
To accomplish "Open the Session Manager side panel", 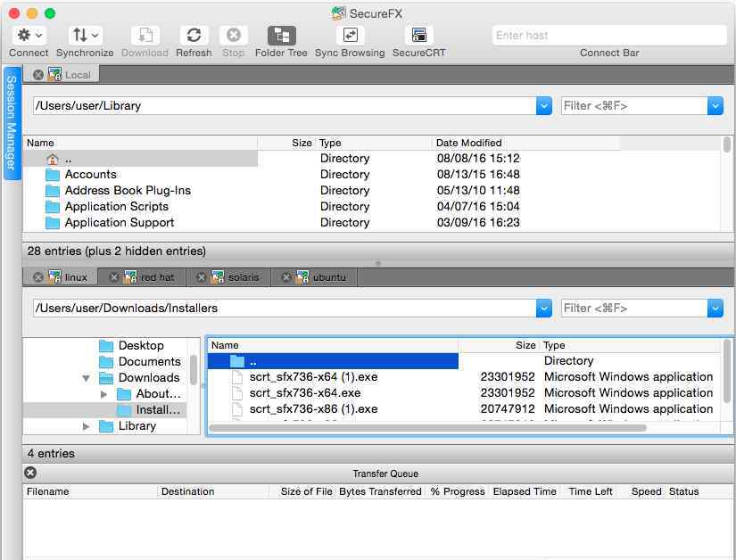I will (12, 123).
